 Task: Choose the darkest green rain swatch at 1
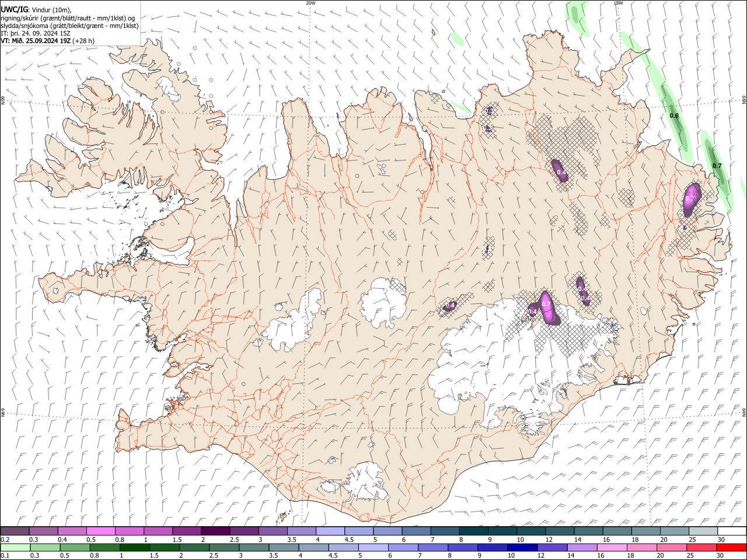tap(135, 547)
